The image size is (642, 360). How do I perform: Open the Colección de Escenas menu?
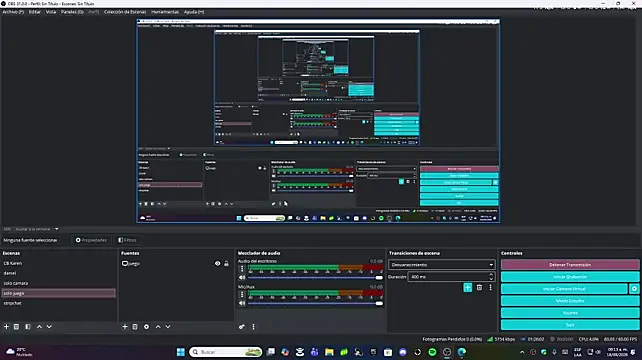[125, 12]
